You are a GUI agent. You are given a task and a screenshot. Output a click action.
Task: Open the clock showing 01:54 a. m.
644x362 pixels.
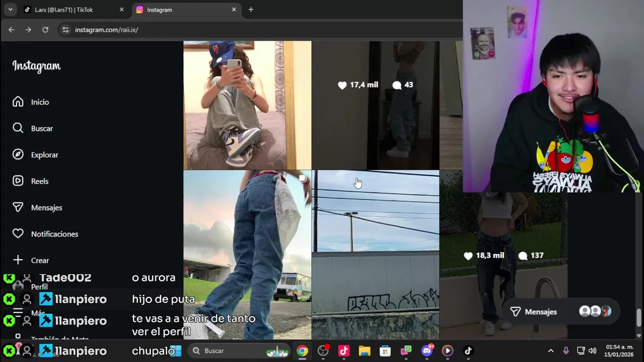click(619, 351)
